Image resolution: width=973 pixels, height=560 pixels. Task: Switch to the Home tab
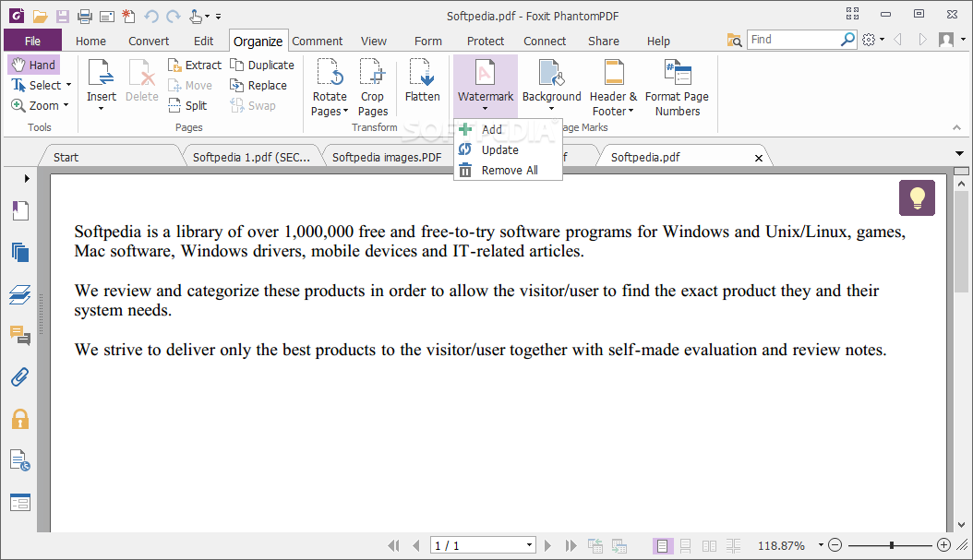(90, 41)
